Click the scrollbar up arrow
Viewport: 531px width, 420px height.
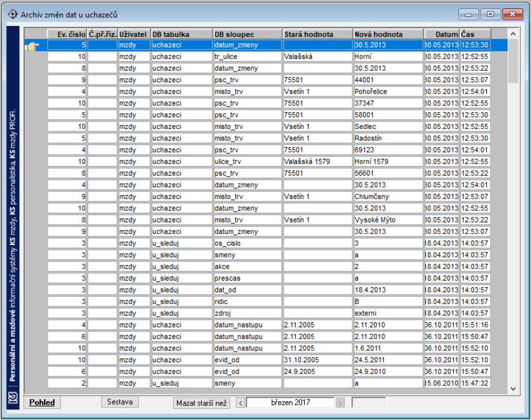pyautogui.click(x=513, y=34)
